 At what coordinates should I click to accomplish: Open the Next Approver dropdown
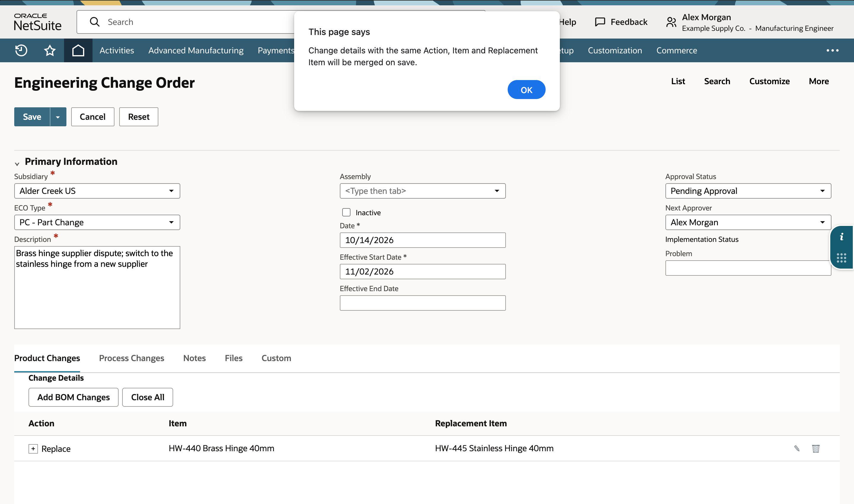point(748,222)
